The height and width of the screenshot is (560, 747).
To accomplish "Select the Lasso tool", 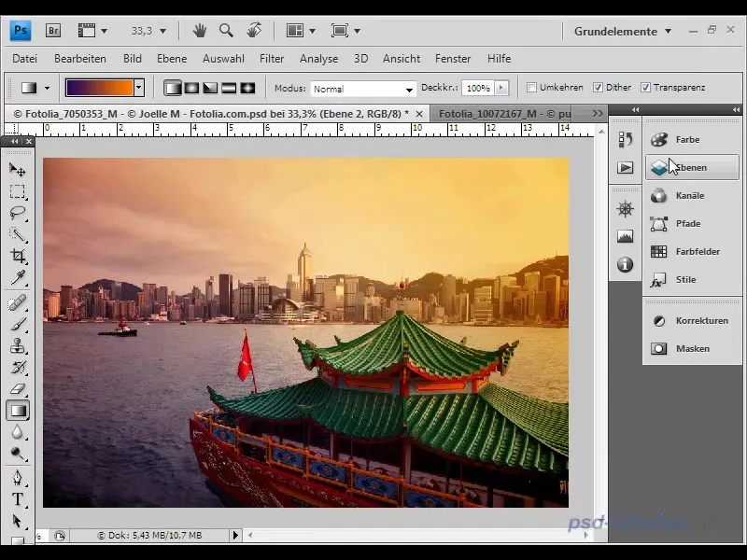I will point(18,213).
